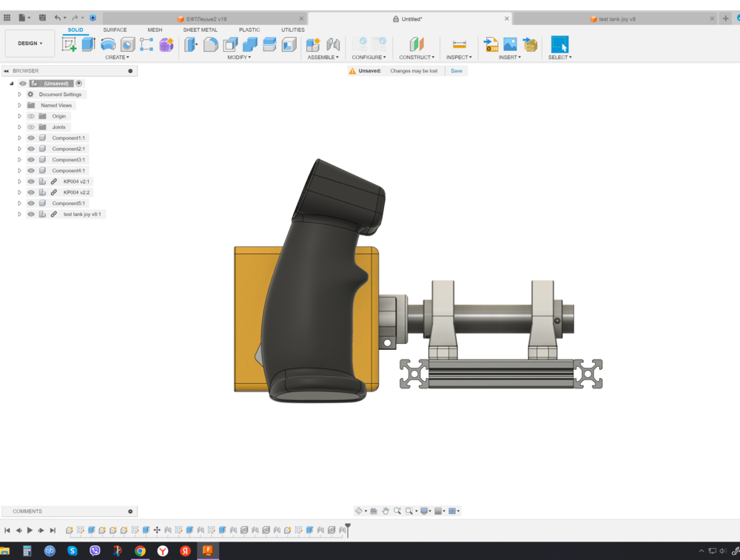Expand the Document Settings tree item
The height and width of the screenshot is (560, 740).
pyautogui.click(x=19, y=95)
